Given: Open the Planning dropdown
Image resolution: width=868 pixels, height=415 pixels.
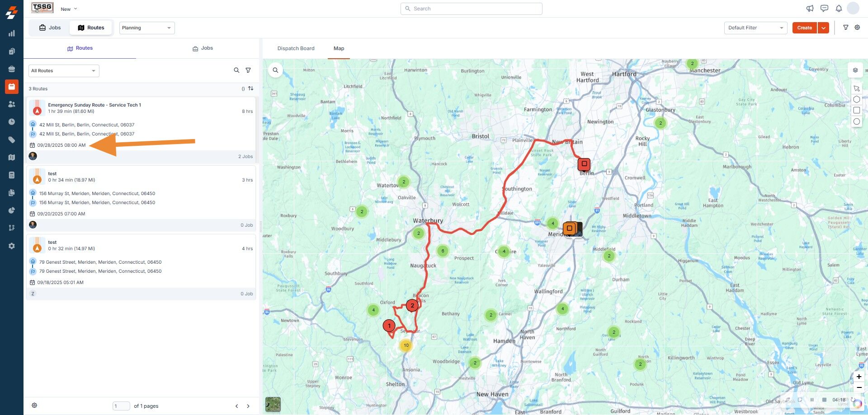Looking at the screenshot, I should click(x=147, y=28).
